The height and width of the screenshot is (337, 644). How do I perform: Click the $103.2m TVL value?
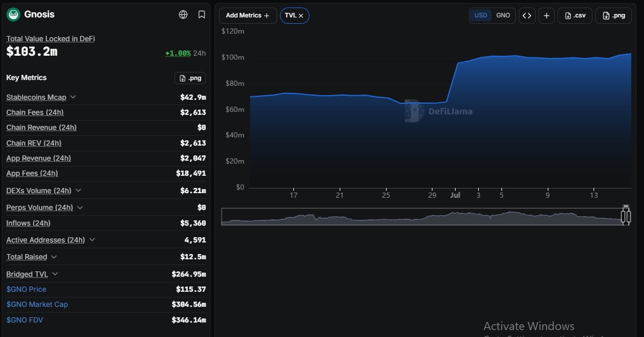pos(32,52)
